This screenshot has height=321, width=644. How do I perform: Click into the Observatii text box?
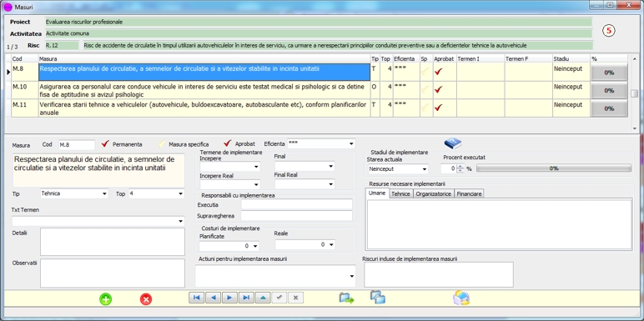pyautogui.click(x=113, y=273)
